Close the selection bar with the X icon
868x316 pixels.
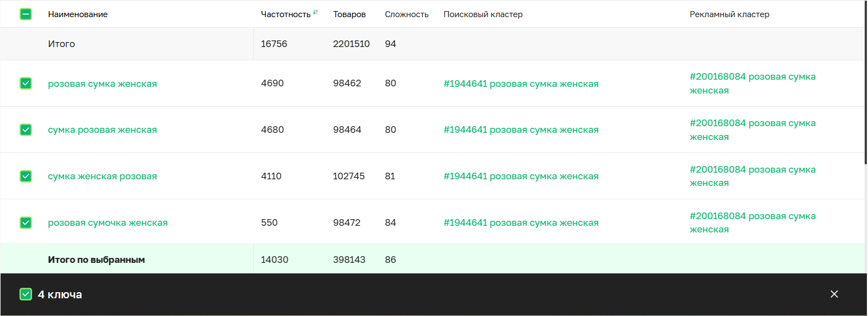click(834, 294)
